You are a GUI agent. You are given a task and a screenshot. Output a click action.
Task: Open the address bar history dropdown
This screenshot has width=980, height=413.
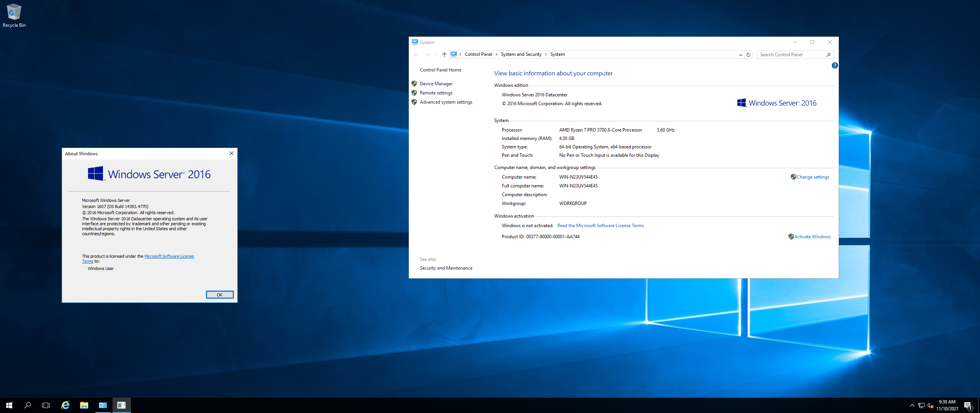point(740,55)
